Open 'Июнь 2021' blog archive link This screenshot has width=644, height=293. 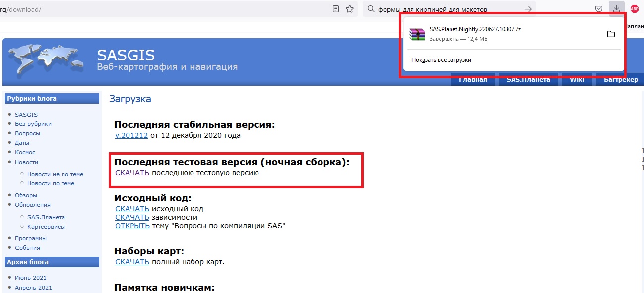[x=31, y=278]
